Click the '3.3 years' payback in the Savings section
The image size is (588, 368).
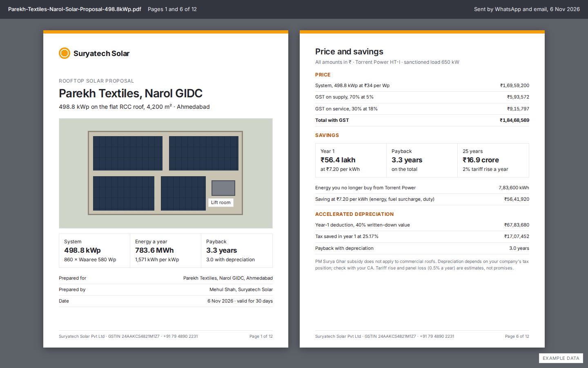pos(407,160)
